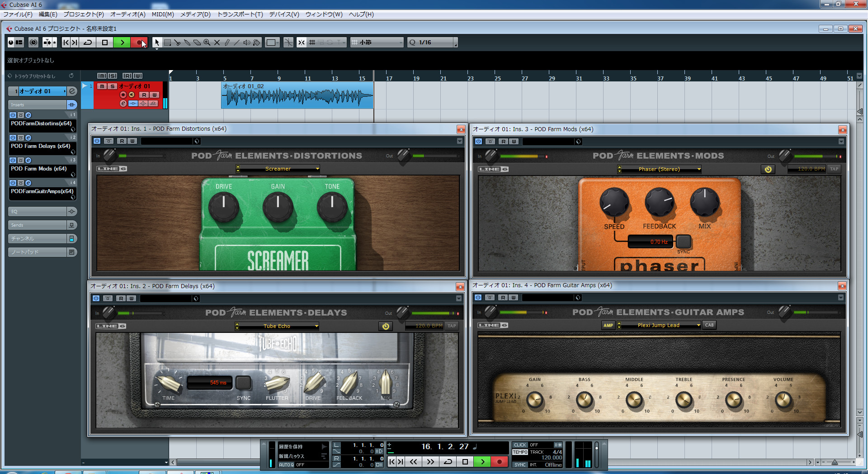The height and width of the screenshot is (474, 868).
Task: Mute the オーディオ 01 track
Action: click(x=102, y=86)
